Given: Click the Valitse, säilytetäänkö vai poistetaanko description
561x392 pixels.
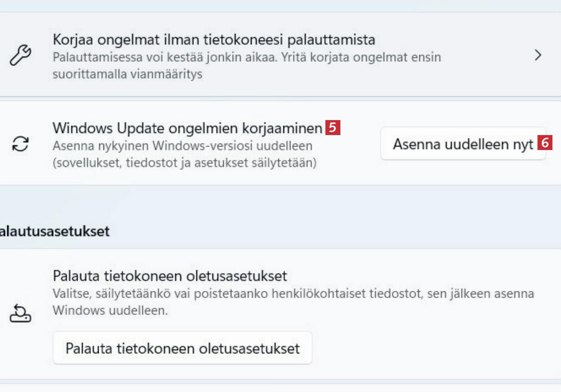Looking at the screenshot, I should tap(293, 294).
